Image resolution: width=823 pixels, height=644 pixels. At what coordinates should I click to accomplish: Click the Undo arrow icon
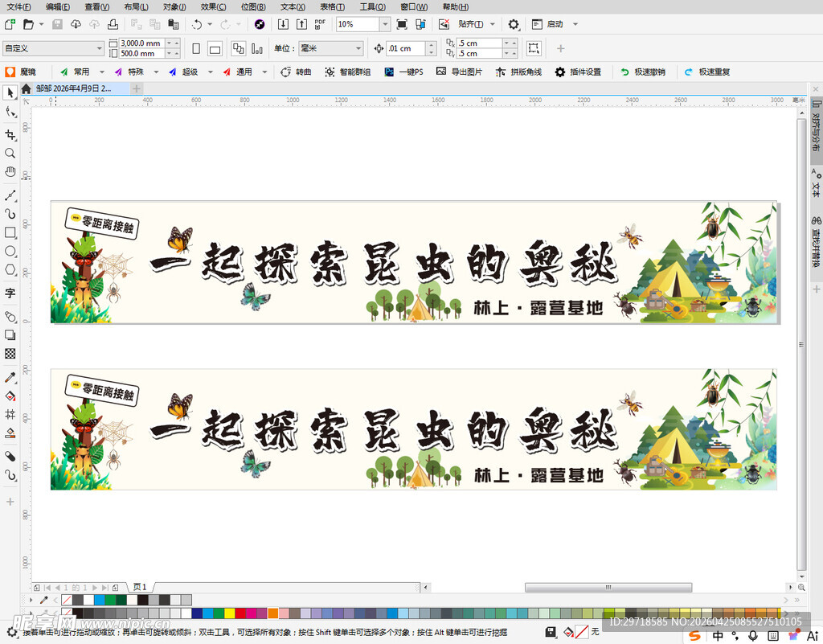(x=197, y=24)
